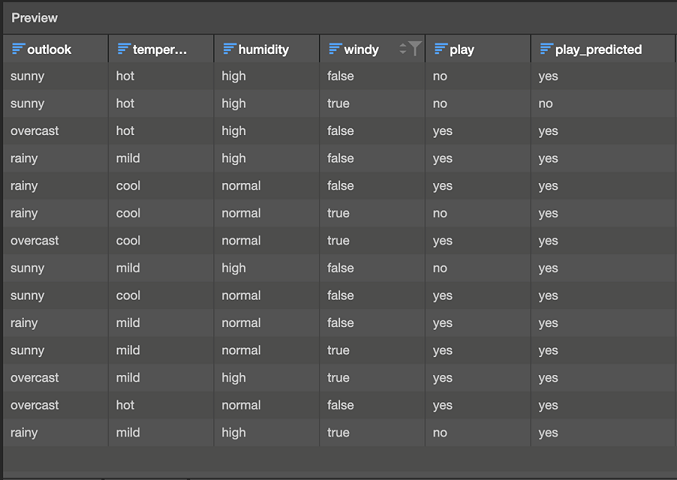This screenshot has height=480, width=677.
Task: Click windy 'true' cell in last row
Action: point(338,433)
